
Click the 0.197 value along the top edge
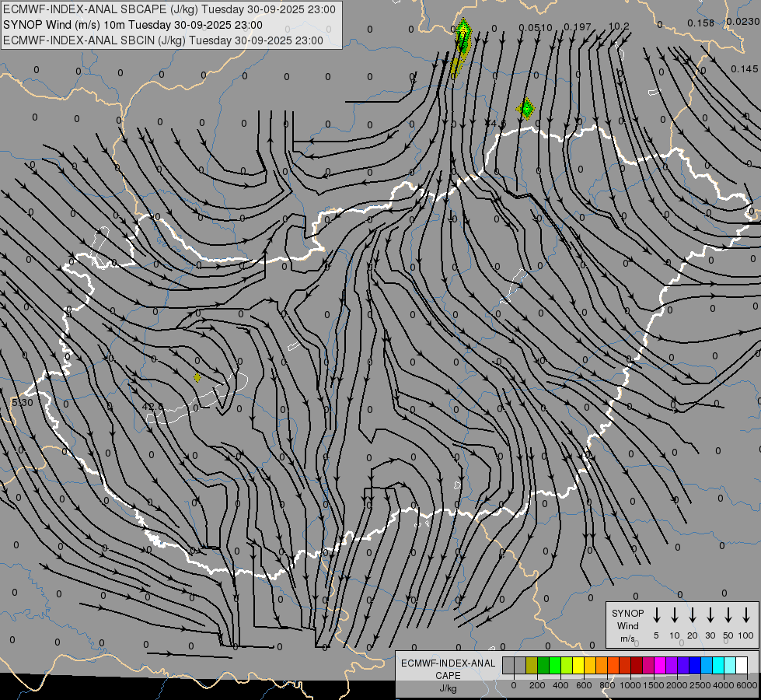click(x=578, y=27)
